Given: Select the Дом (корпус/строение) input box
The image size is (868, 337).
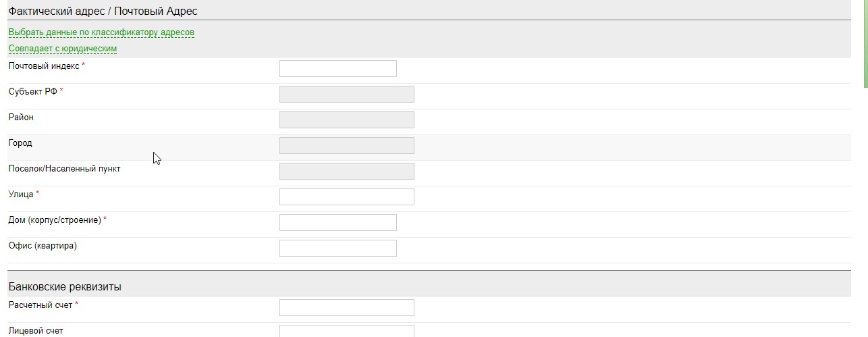Looking at the screenshot, I should coord(337,222).
